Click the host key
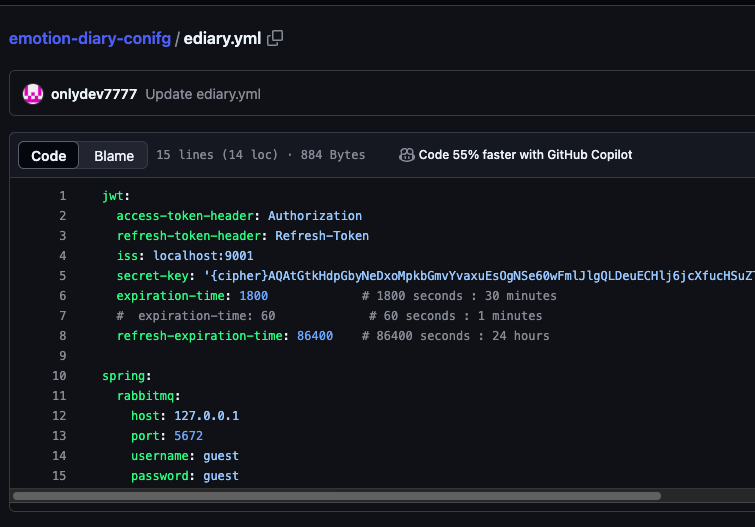The width and height of the screenshot is (755, 527). [145, 416]
